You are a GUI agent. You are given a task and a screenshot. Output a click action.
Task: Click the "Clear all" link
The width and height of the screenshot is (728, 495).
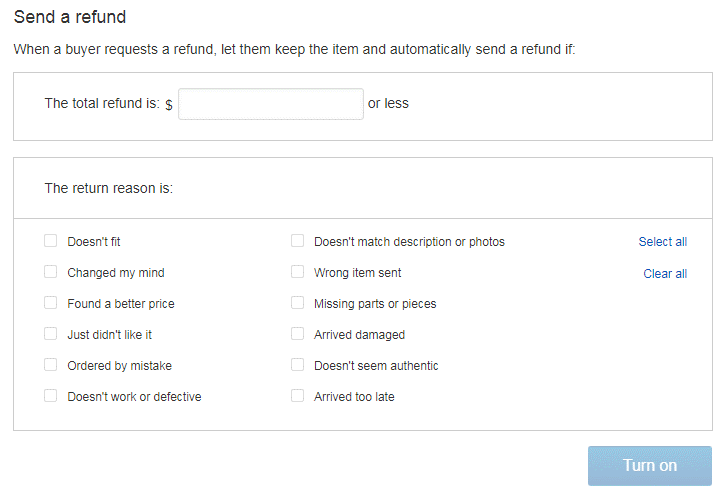(665, 274)
